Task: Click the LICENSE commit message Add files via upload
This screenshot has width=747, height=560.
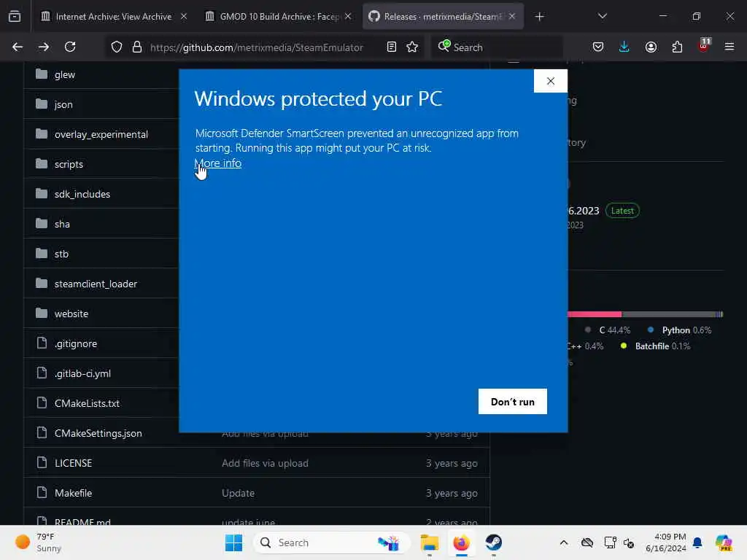Action: click(x=265, y=463)
